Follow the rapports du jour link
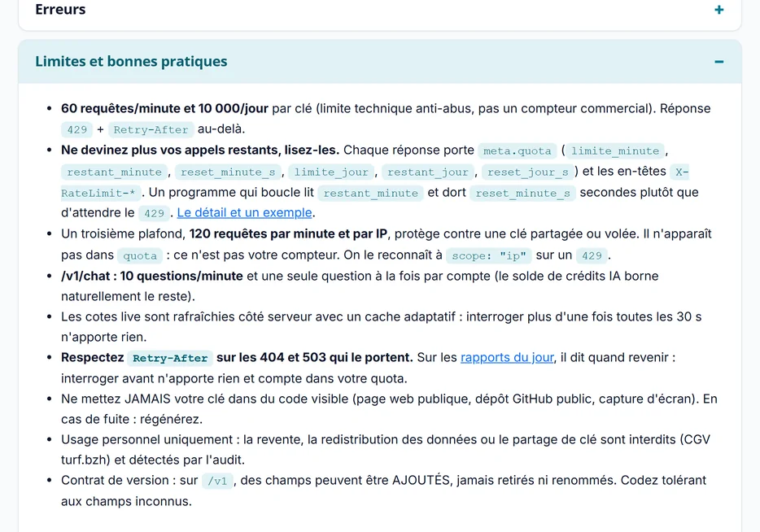The image size is (760, 532). (x=507, y=358)
